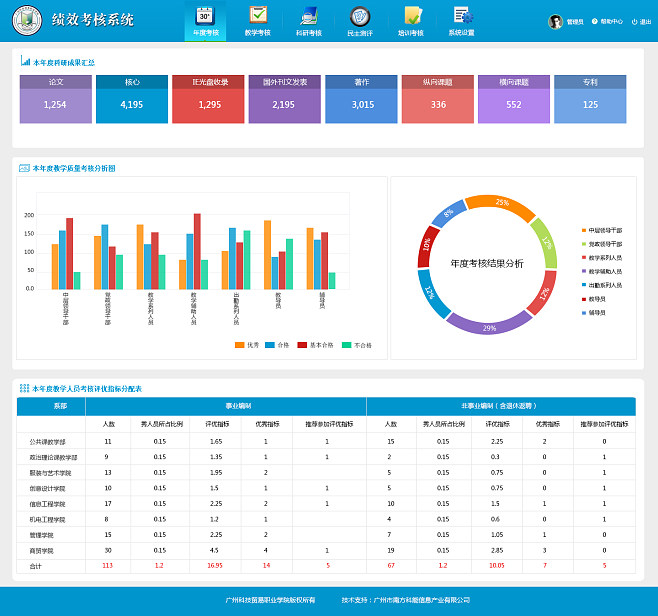This screenshot has height=616, width=658.
Task: Open the 培训考核 notepad icon
Action: [411, 16]
